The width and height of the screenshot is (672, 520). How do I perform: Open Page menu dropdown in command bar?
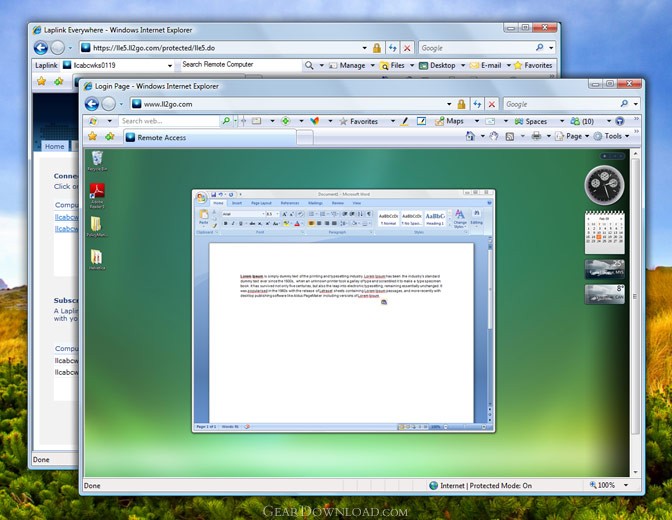(587, 136)
